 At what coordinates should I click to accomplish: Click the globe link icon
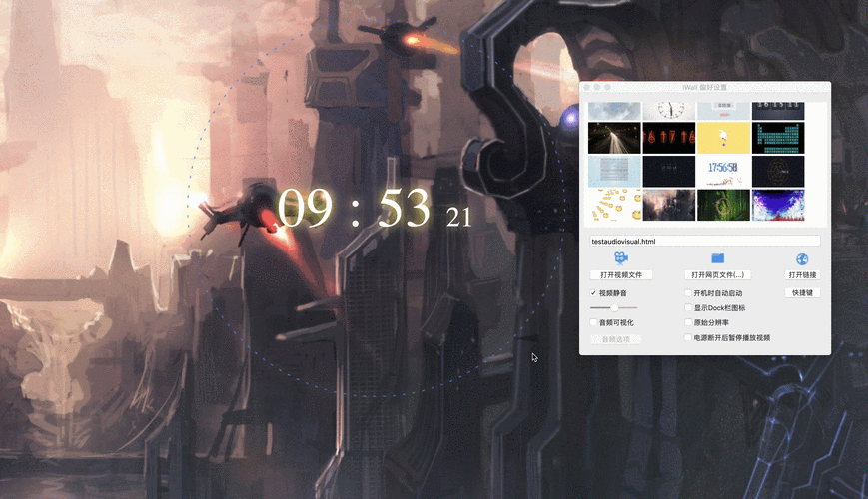point(802,259)
